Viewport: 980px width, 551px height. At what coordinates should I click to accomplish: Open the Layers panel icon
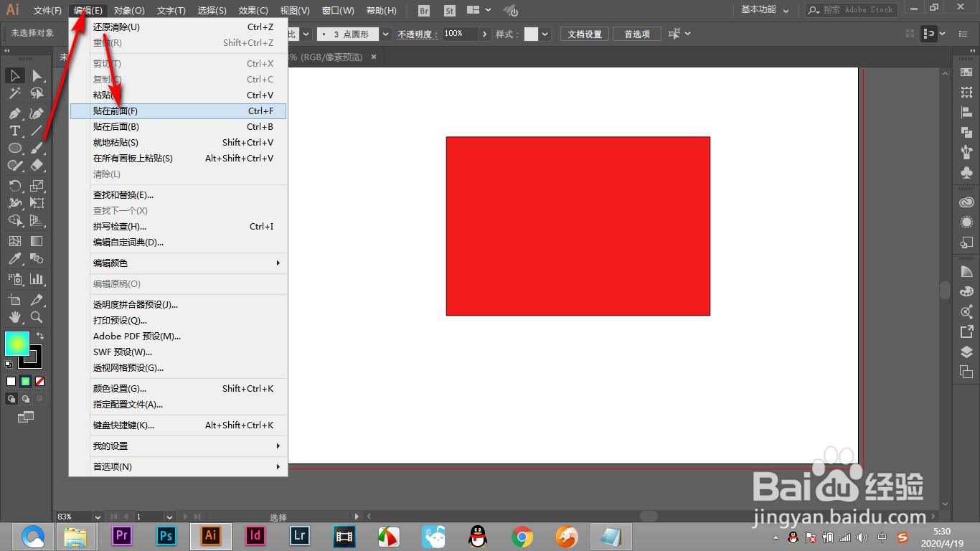966,352
